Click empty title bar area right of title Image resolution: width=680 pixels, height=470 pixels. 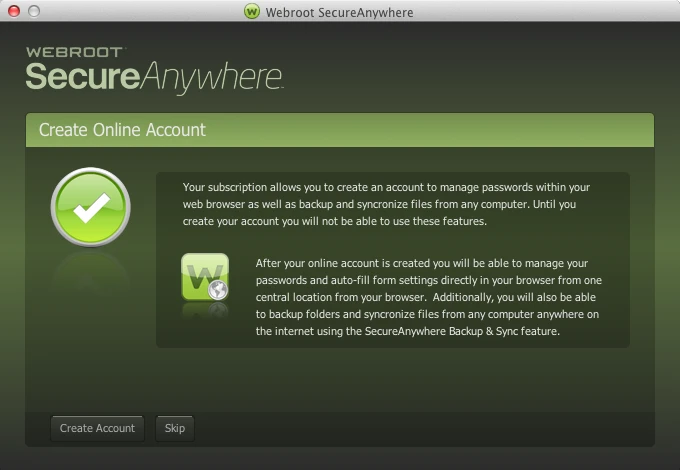coord(550,12)
